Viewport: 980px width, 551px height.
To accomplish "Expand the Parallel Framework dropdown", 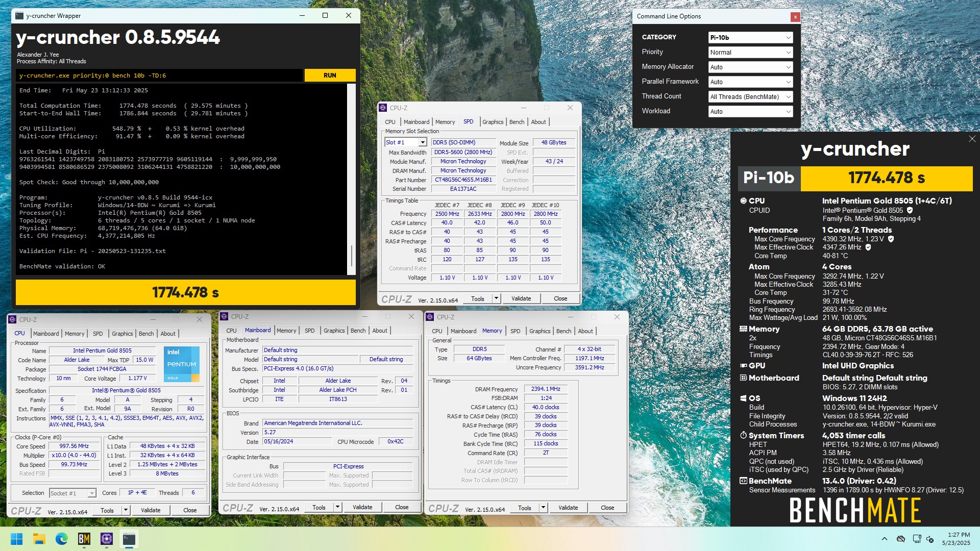I will coord(750,82).
